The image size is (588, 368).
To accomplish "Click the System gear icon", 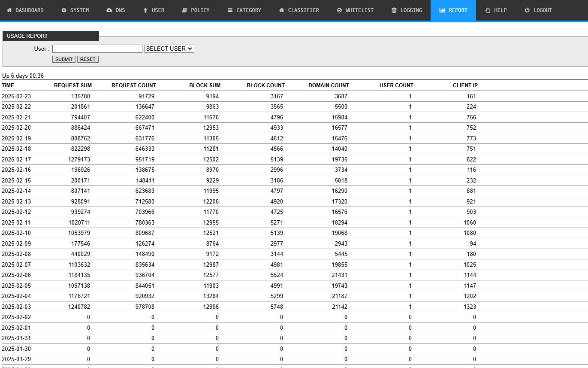I will coord(64,10).
